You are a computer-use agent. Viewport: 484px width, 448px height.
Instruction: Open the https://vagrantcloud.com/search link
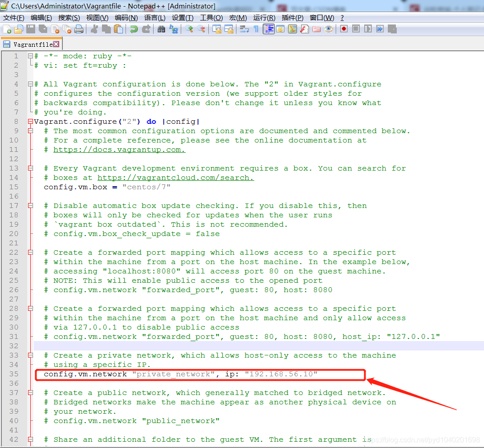pos(175,178)
